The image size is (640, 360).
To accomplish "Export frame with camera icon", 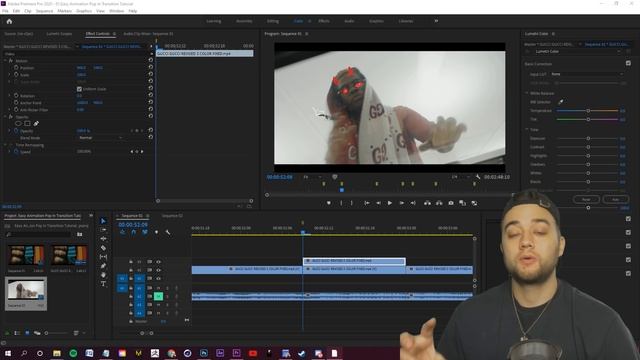I will [x=451, y=203].
